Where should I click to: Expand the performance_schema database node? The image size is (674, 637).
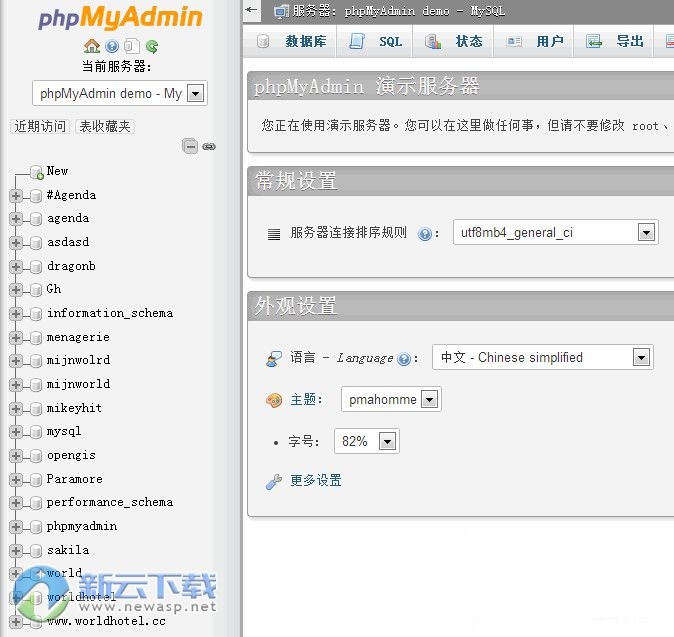click(x=15, y=502)
